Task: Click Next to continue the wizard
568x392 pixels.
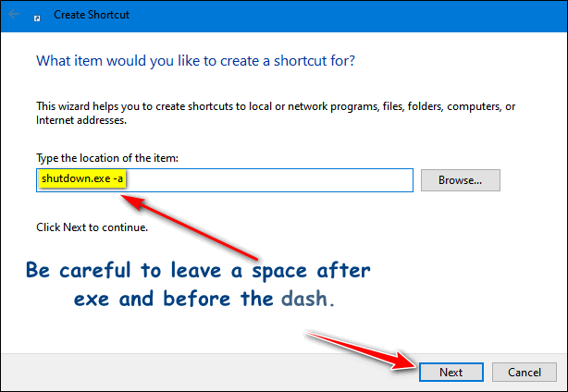Action: 451,372
